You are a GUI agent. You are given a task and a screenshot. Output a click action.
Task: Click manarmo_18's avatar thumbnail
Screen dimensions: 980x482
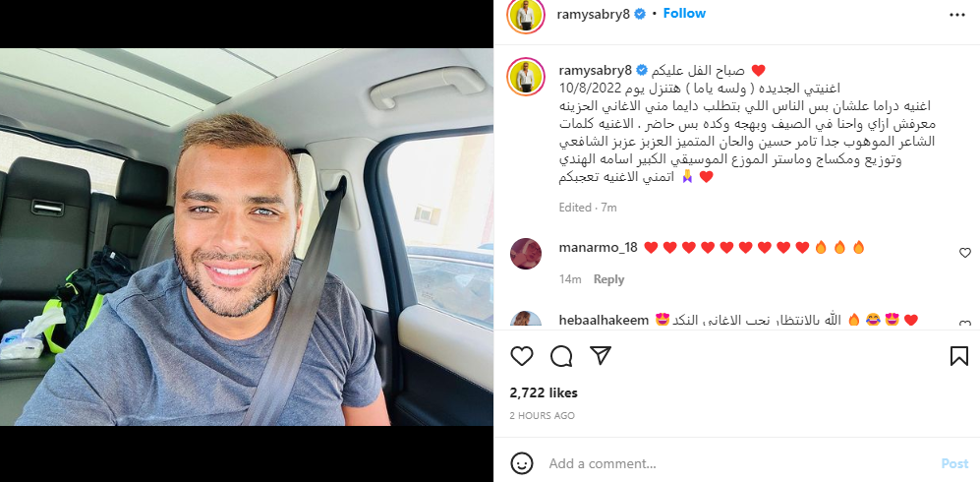[526, 253]
